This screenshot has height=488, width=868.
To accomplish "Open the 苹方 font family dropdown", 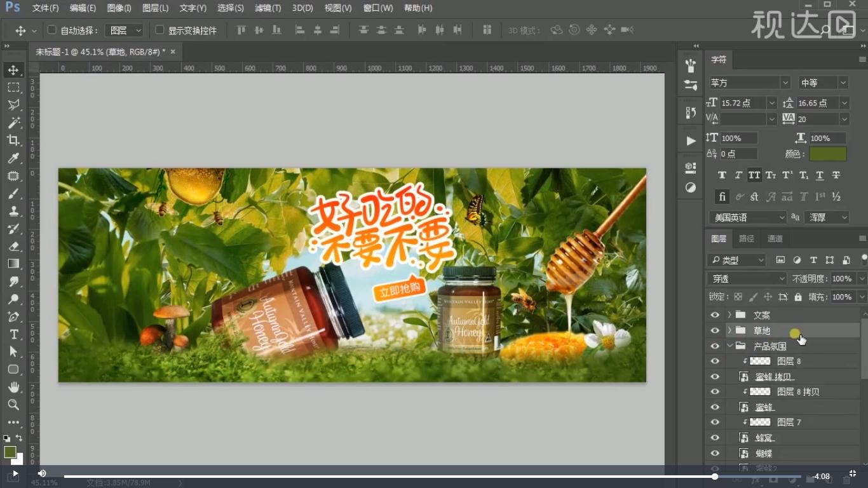I will click(x=785, y=83).
